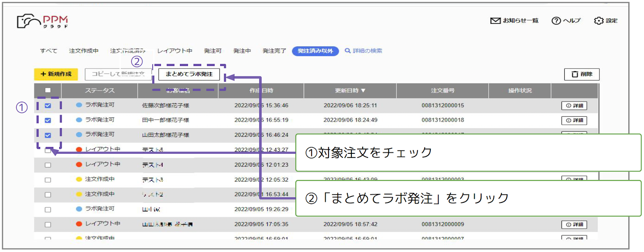
Task: Check the row created 2022/09/01 16:53:44
Action: click(48, 195)
